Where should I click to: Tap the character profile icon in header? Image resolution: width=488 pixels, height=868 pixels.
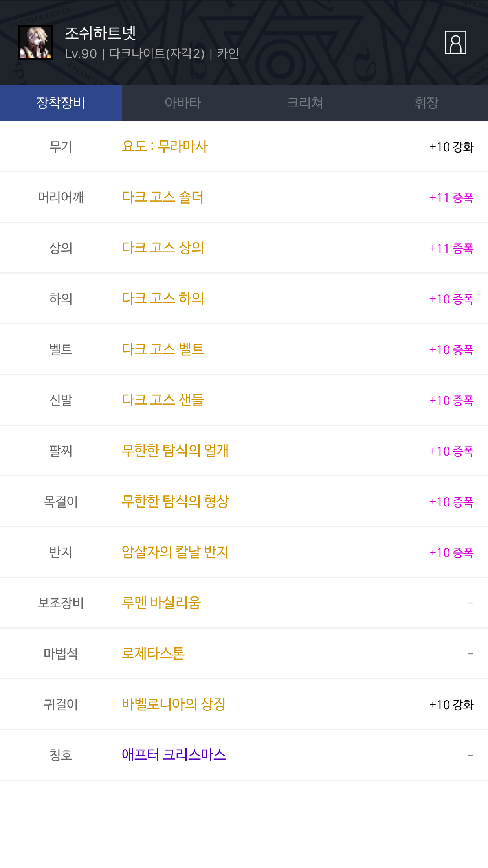(x=455, y=42)
